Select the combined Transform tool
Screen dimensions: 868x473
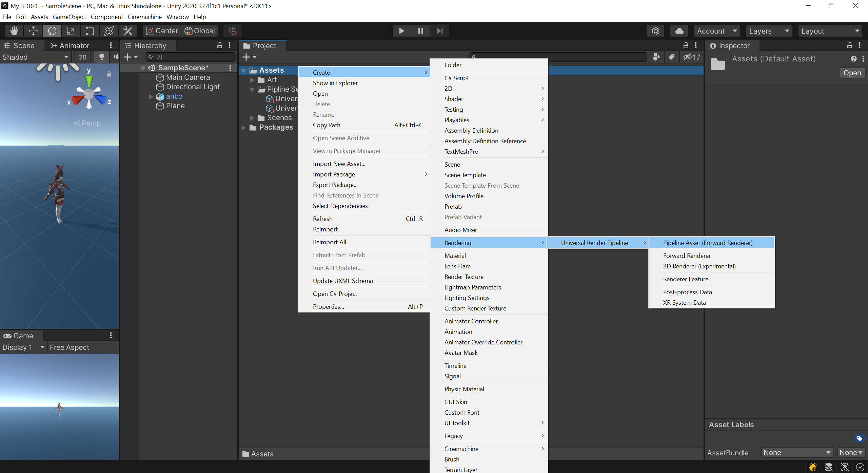click(x=109, y=31)
